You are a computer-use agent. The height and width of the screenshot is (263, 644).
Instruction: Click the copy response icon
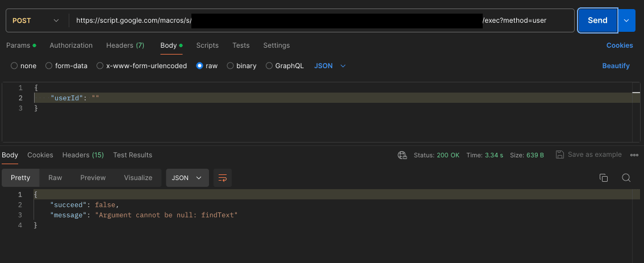pos(604,178)
